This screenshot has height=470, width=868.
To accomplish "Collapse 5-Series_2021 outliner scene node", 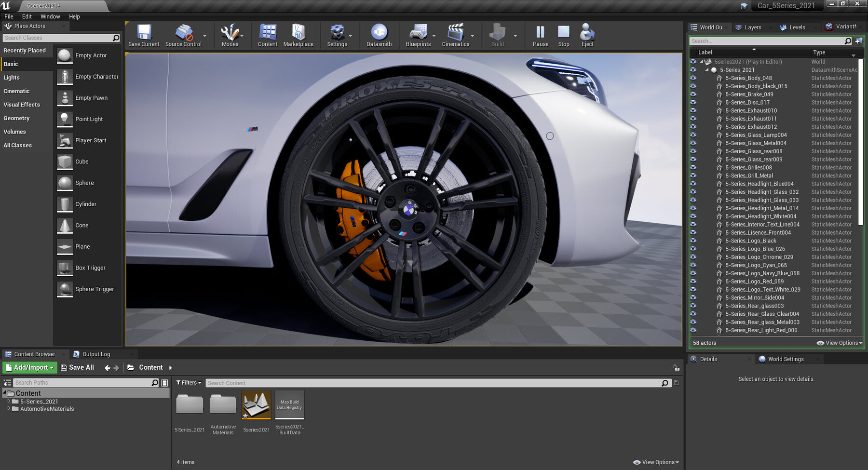I will pyautogui.click(x=707, y=70).
